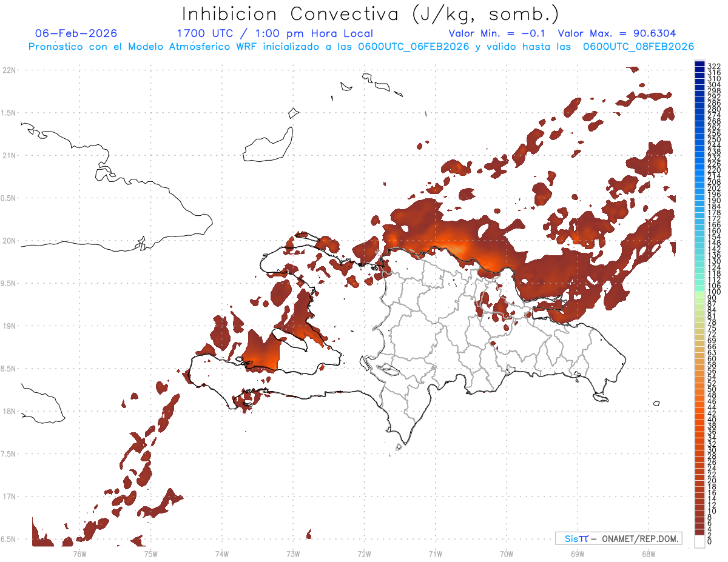The height and width of the screenshot is (562, 728).
Task: Click the "100" value on the color scale
Action: [714, 292]
